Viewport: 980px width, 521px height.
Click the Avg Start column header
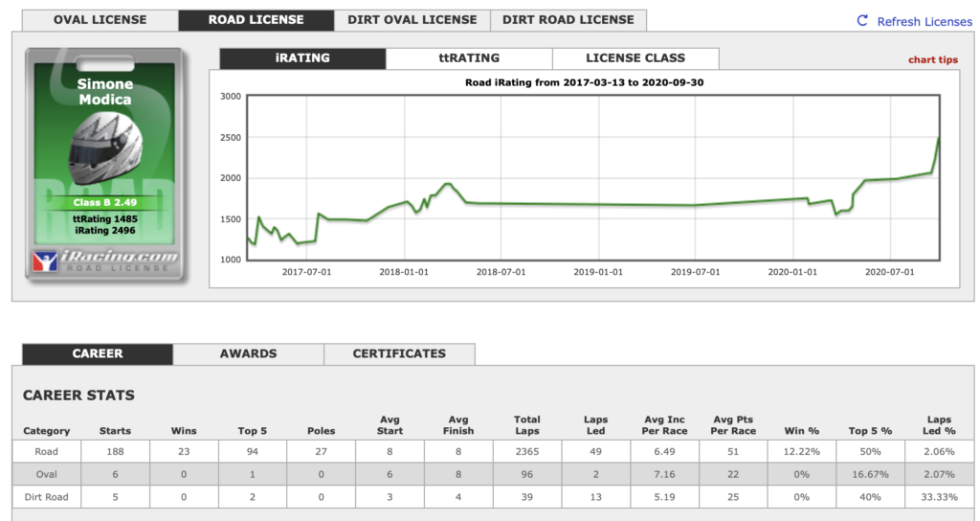390,425
